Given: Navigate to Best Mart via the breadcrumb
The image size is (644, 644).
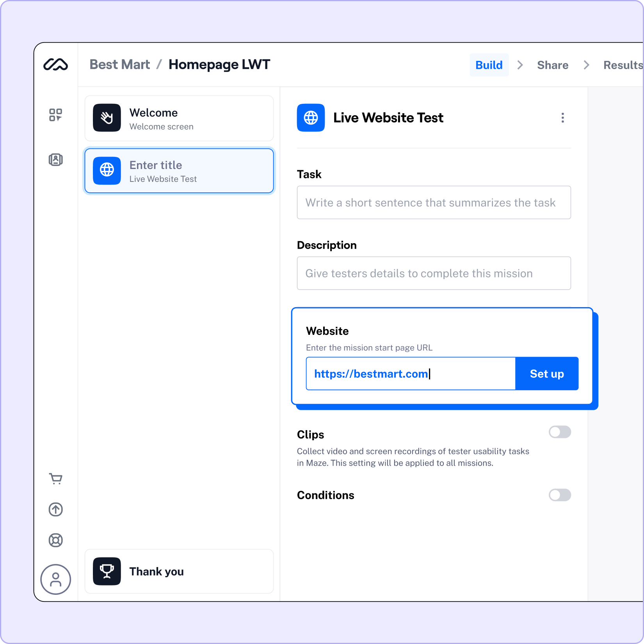Looking at the screenshot, I should [x=119, y=64].
